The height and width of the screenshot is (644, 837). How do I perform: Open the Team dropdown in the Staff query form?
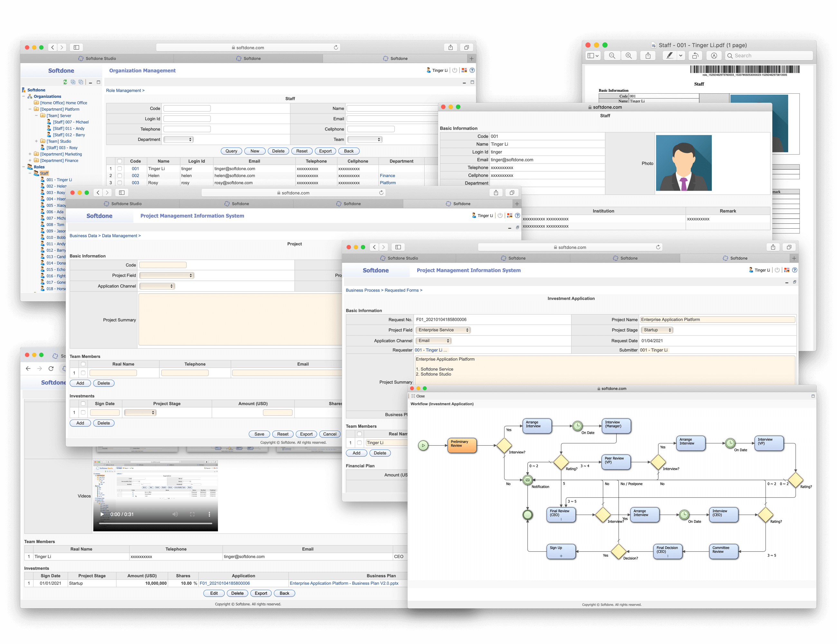point(365,139)
